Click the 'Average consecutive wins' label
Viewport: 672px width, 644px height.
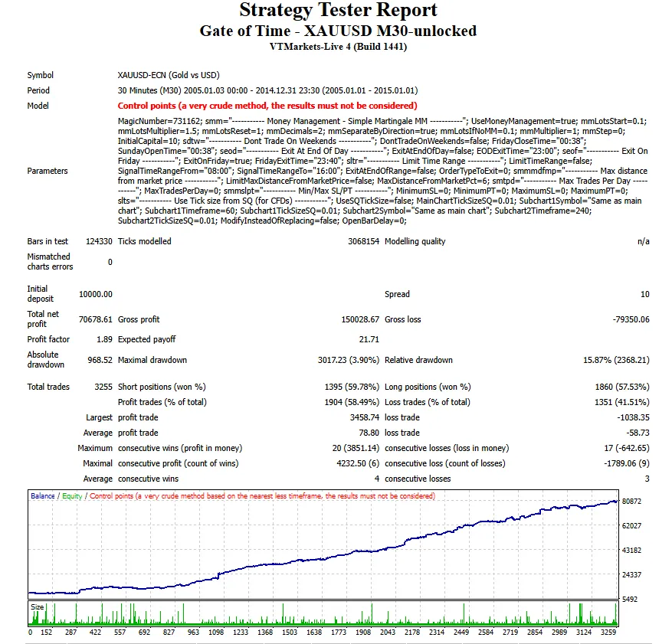[131, 479]
